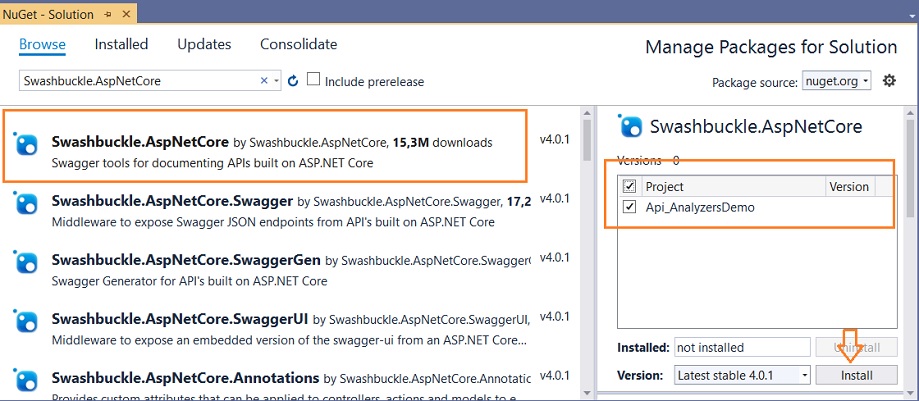
Task: Sort by the Version column header
Action: (x=849, y=186)
